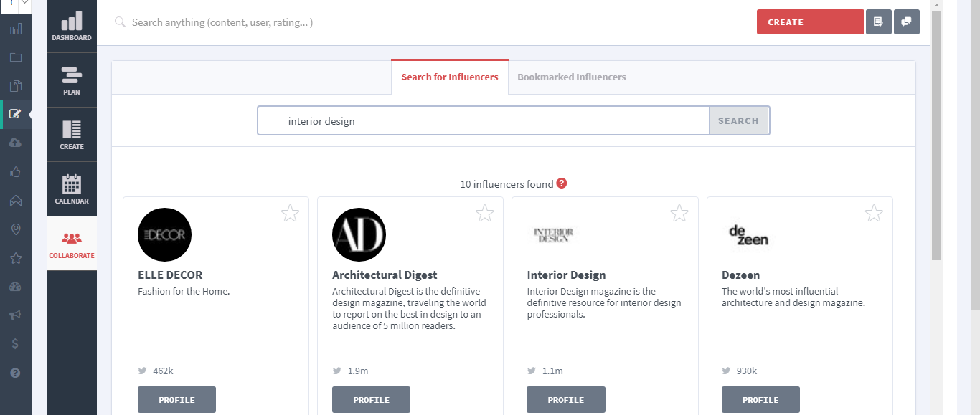Click the SEARCH button
The image size is (980, 415).
(x=738, y=121)
